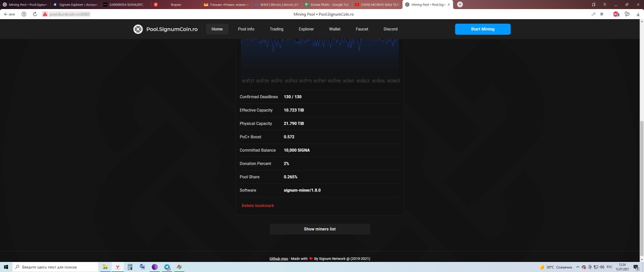Switch to the YouTube МОЖНО ВАШ ТЕЛ tab
Image resolution: width=644 pixels, height=272 pixels.
click(376, 5)
